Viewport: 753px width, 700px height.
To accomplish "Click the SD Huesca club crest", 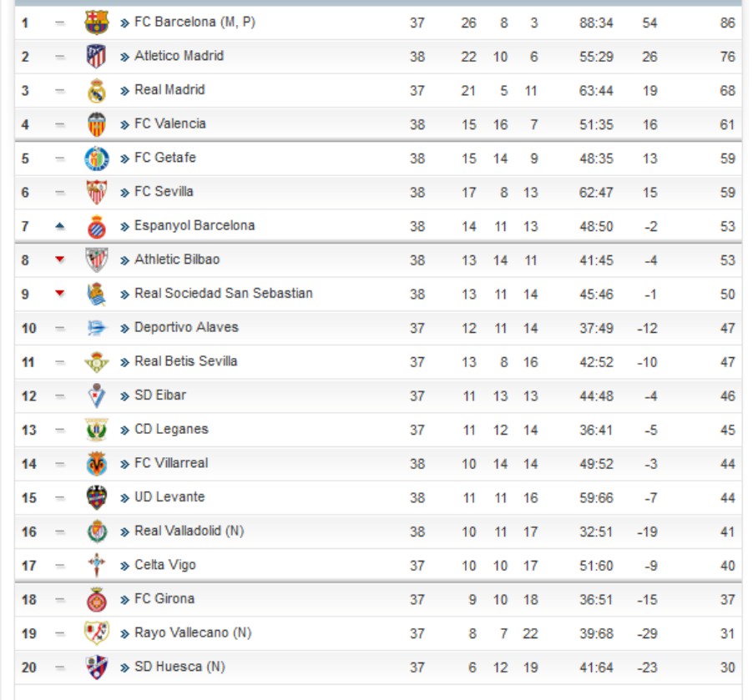I will [97, 667].
